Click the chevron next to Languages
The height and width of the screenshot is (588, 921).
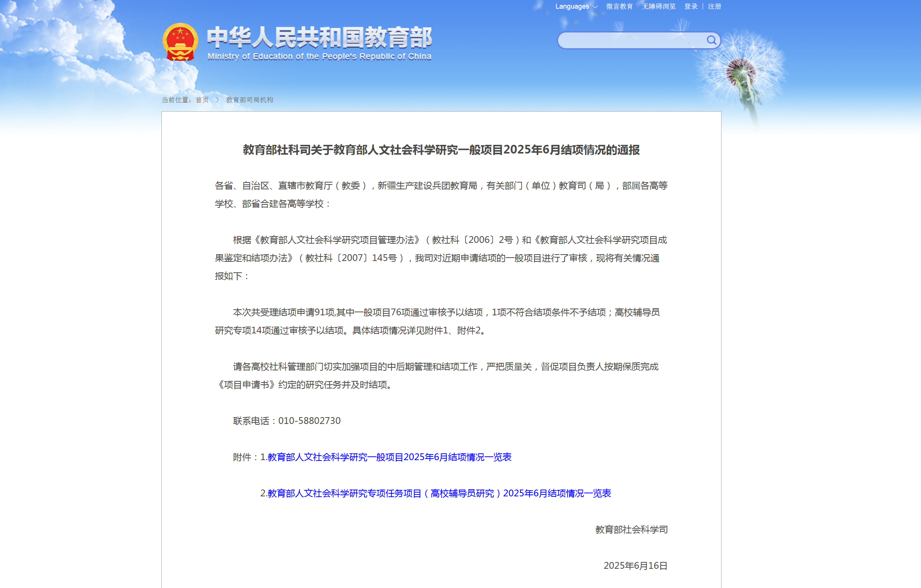595,7
